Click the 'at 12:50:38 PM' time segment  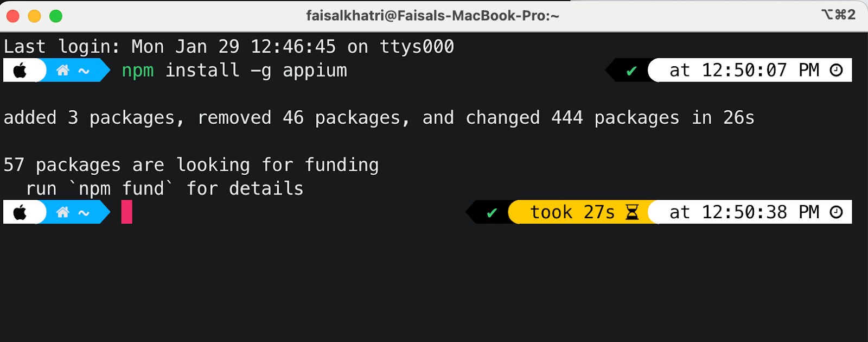[x=744, y=212]
